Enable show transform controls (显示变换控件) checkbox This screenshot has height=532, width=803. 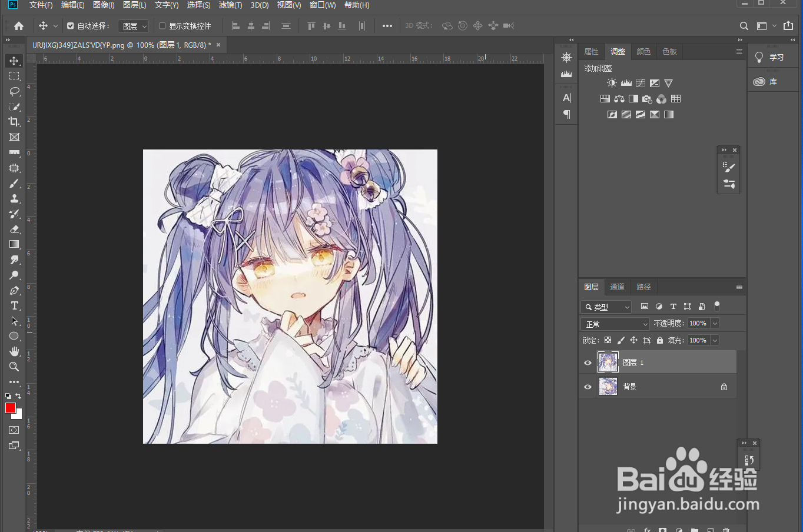coord(162,26)
